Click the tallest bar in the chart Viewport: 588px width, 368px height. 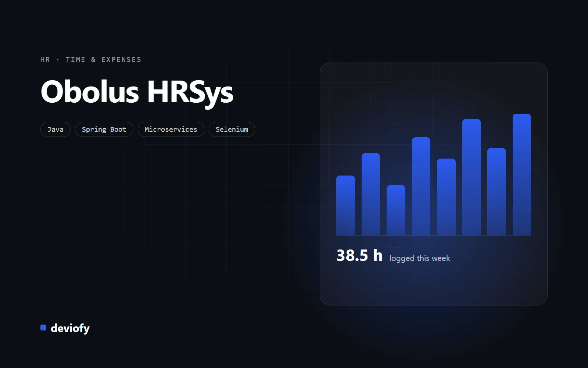coord(522,174)
